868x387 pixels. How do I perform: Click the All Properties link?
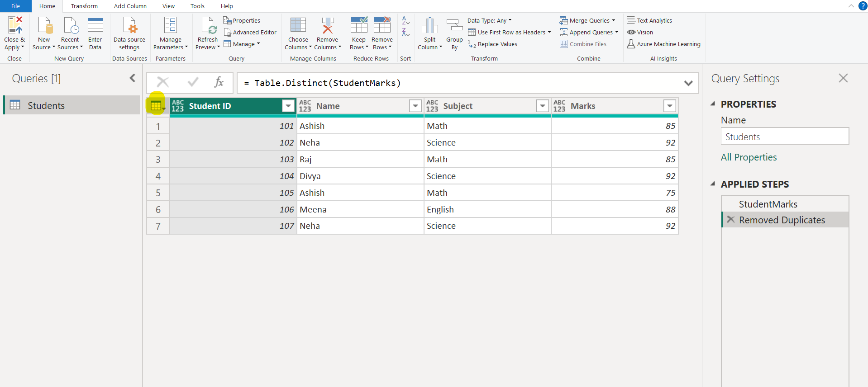749,157
